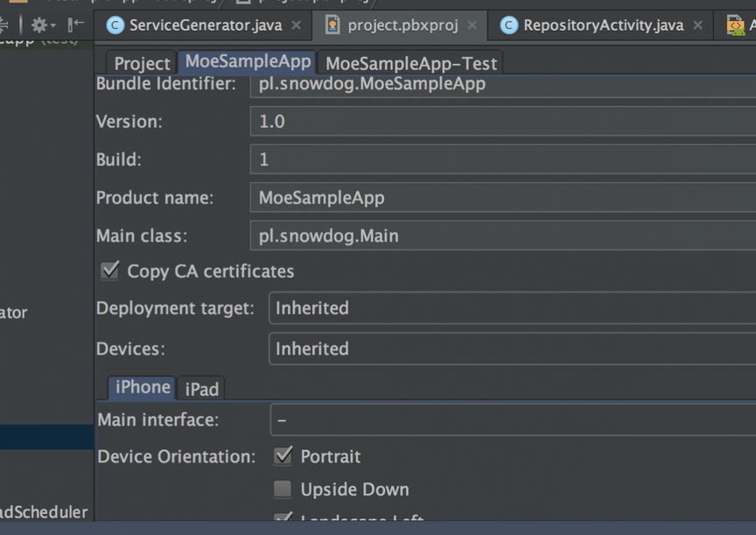Open the Devices dropdown
Viewport: 756px width, 535px height.
point(512,348)
